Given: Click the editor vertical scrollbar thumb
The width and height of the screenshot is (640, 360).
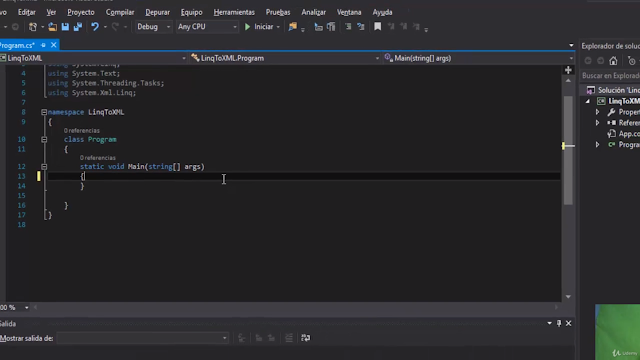Looking at the screenshot, I should point(568,150).
